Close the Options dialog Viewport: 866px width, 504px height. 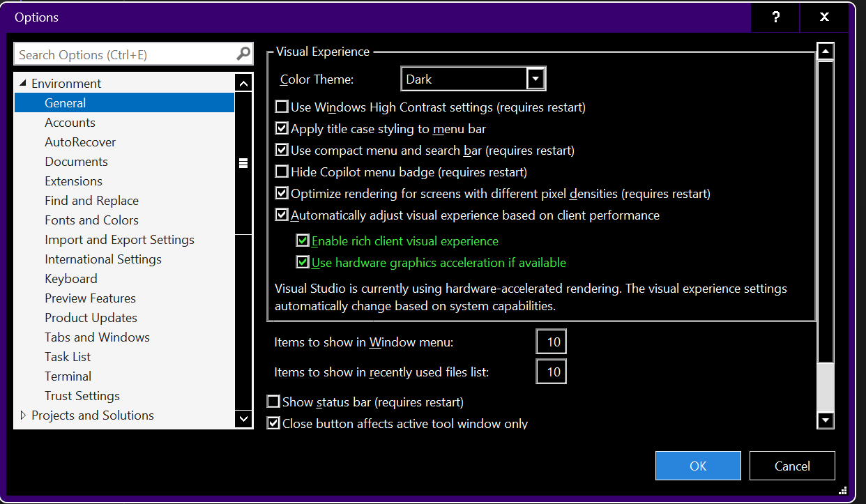coord(824,17)
